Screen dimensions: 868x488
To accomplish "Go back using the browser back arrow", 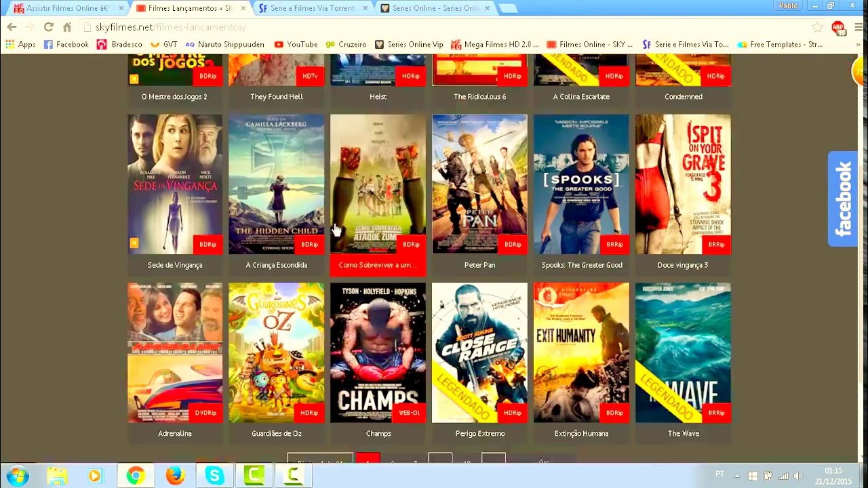I will 12,27.
